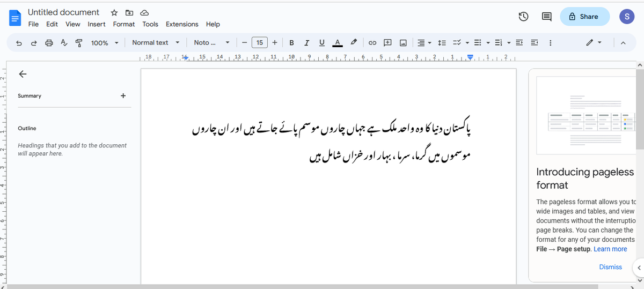Open the View menu

[73, 24]
